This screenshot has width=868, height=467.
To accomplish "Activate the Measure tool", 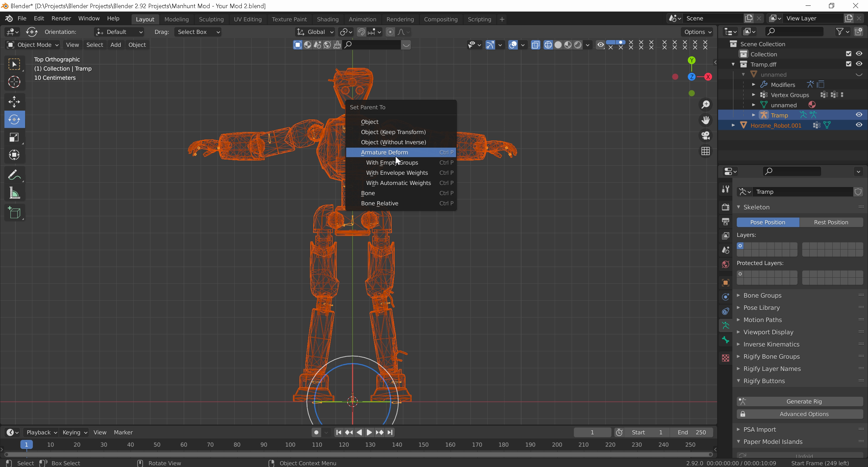I will (14, 193).
